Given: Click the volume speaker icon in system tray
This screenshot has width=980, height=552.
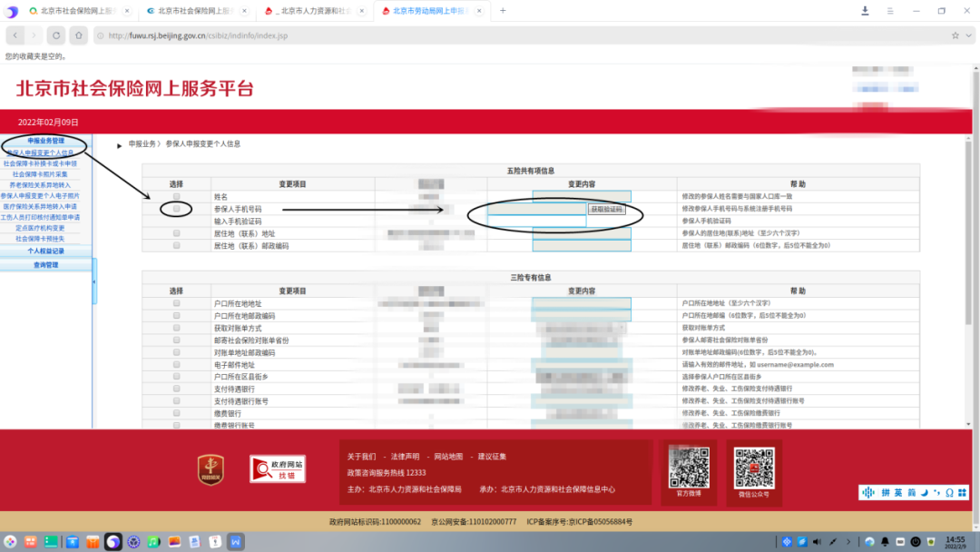Looking at the screenshot, I should [x=817, y=542].
